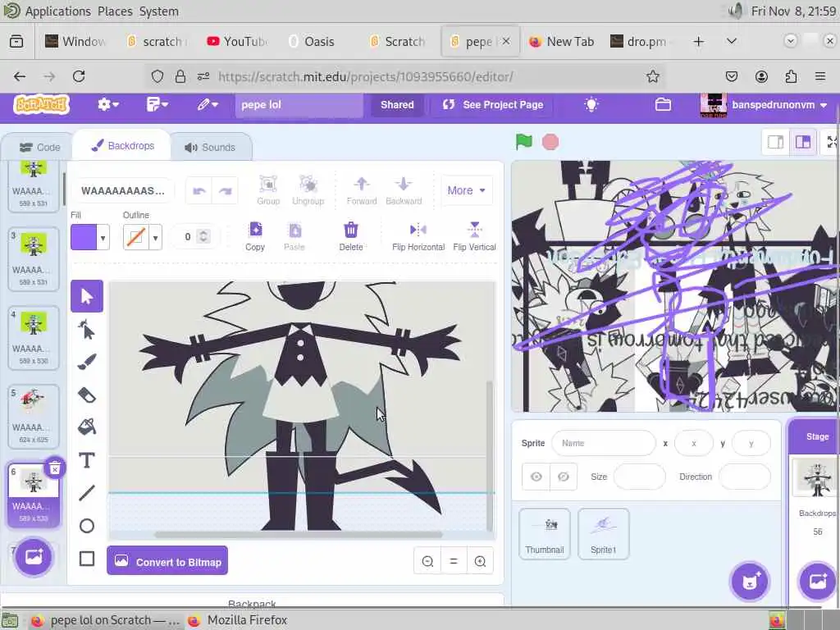Open My Stuff folder icon
Image resolution: width=840 pixels, height=630 pixels.
tap(663, 105)
